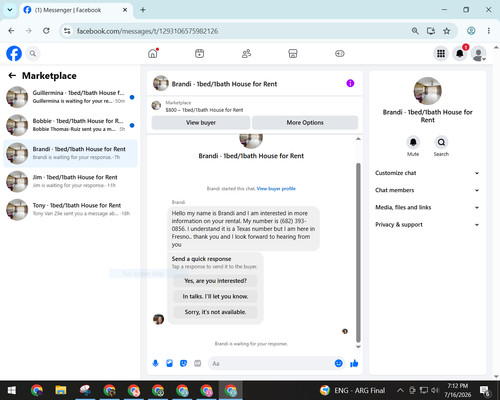Open the Chrome profile icon
The image size is (500, 400).
pyautogui.click(x=471, y=31)
